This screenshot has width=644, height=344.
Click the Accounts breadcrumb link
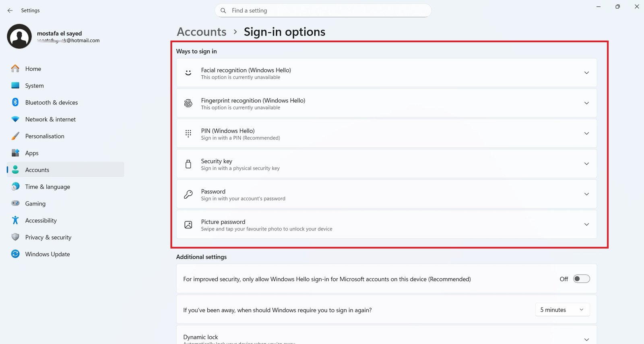point(202,32)
